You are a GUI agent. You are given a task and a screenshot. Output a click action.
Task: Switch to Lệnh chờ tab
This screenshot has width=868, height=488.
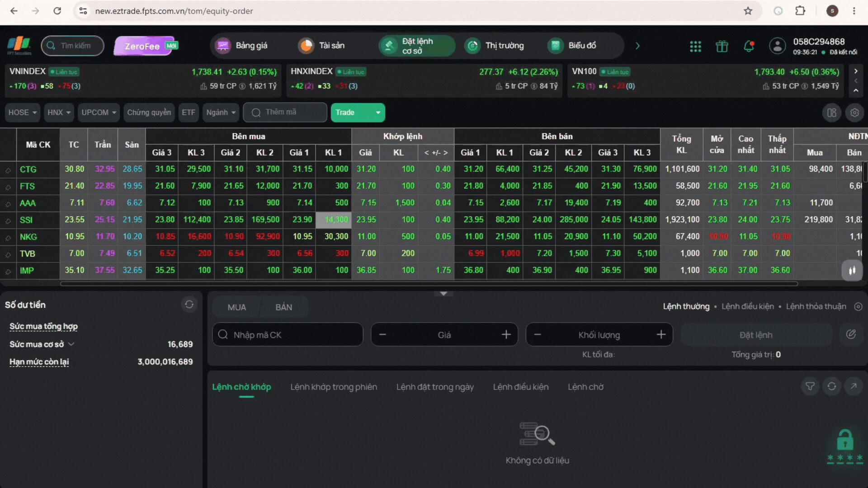coord(585,387)
